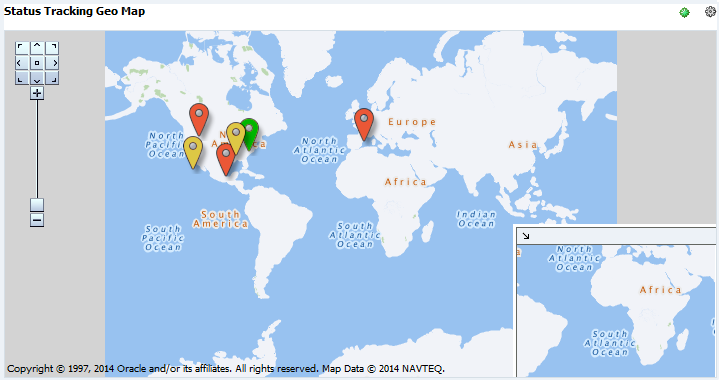Pan map to the northeast corner arrow
Image resolution: width=720 pixels, height=381 pixels.
point(52,48)
